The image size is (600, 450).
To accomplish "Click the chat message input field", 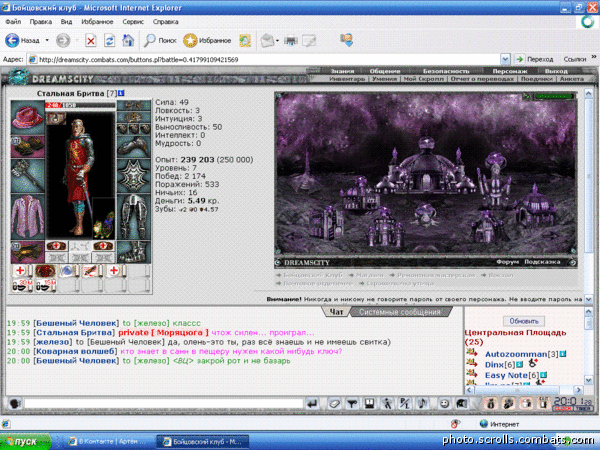I will pos(163,403).
